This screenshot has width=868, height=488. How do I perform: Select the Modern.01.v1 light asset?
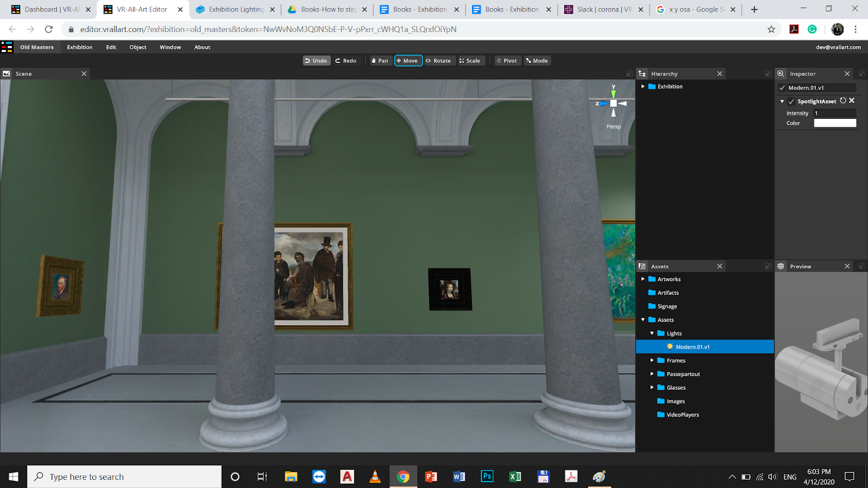coord(705,347)
